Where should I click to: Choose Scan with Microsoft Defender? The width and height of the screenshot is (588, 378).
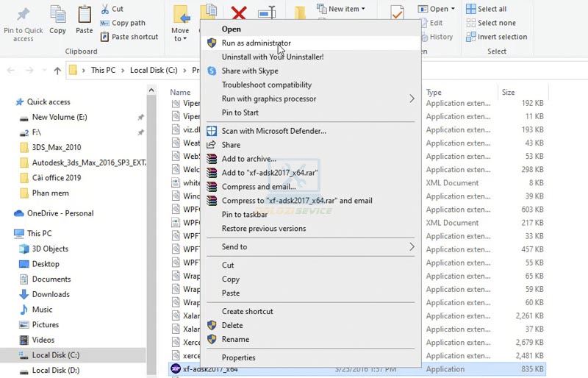[273, 131]
